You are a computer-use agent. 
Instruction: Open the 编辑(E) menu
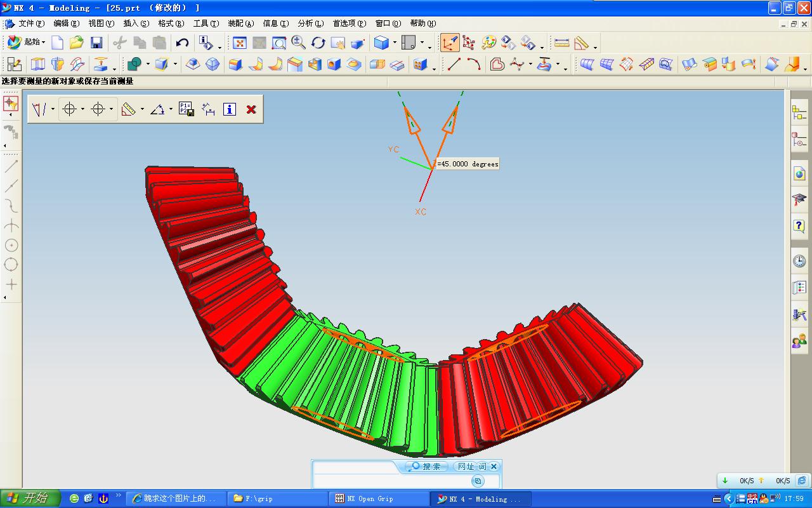coord(66,23)
